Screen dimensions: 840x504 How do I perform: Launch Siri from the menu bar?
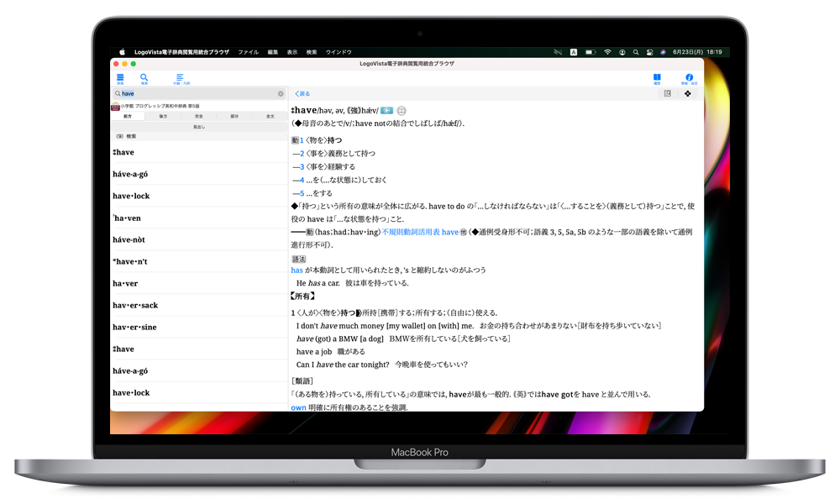click(x=664, y=52)
